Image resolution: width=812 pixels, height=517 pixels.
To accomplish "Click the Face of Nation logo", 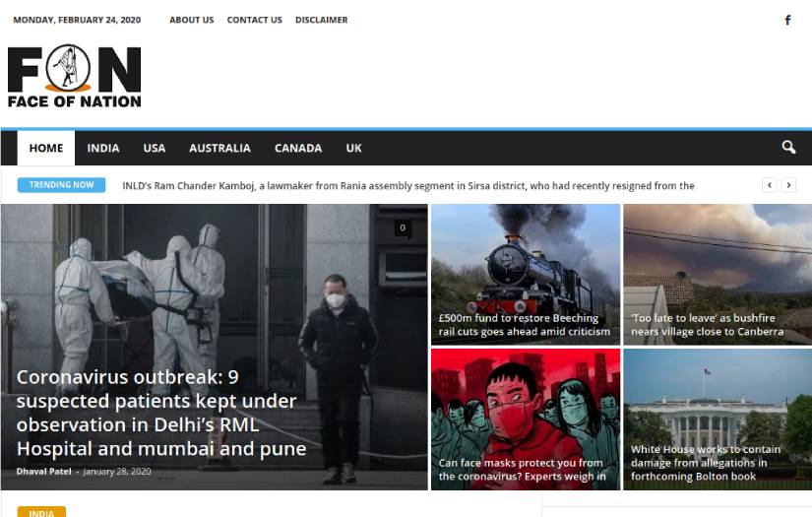I will tap(74, 76).
